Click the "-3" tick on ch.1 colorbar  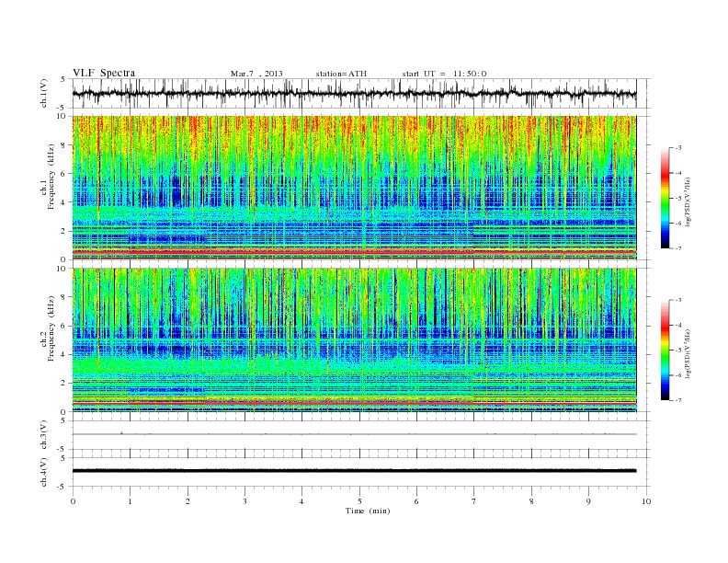(678, 148)
